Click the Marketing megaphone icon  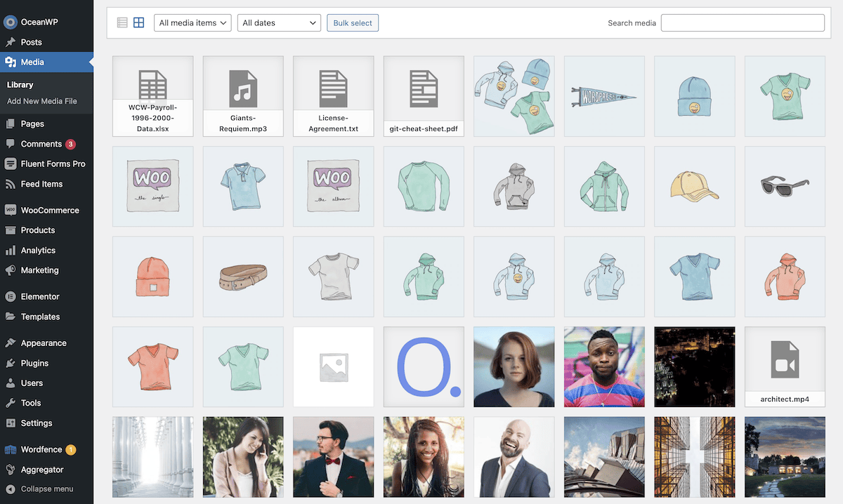point(10,270)
